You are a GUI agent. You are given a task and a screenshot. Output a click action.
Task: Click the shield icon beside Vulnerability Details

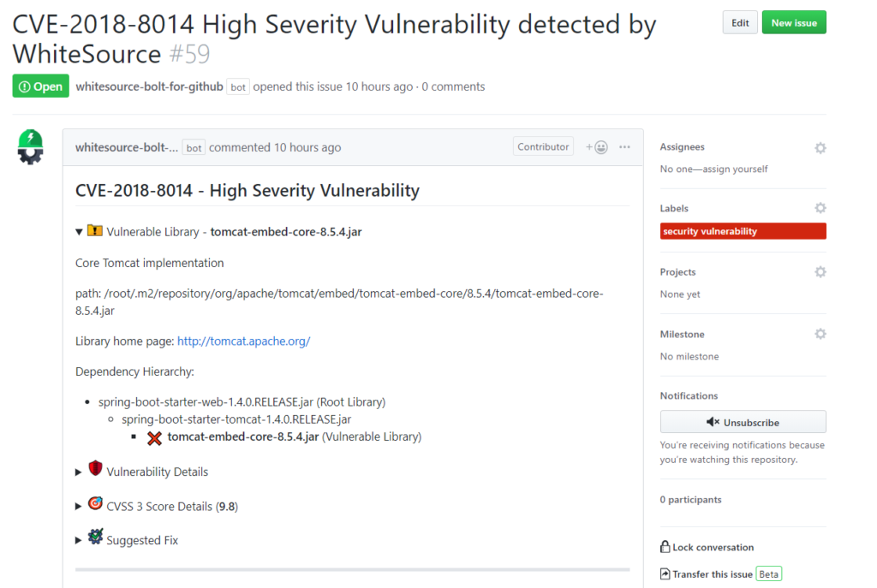coord(95,467)
